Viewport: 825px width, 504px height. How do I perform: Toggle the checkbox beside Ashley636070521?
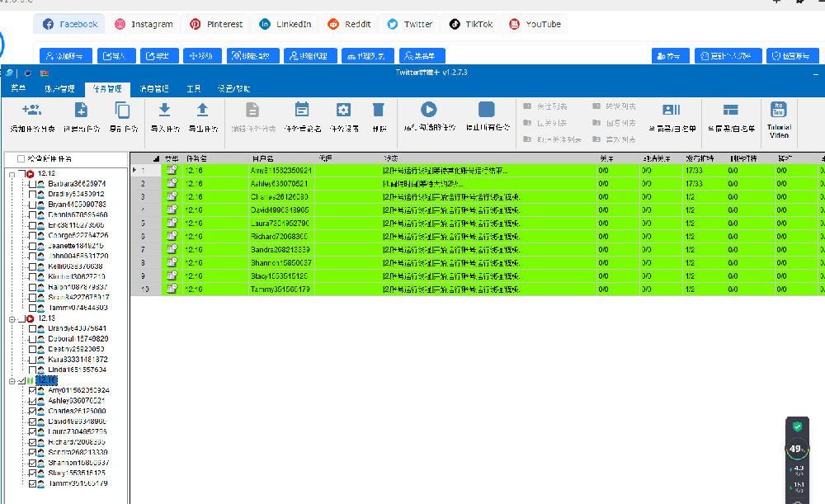click(33, 401)
